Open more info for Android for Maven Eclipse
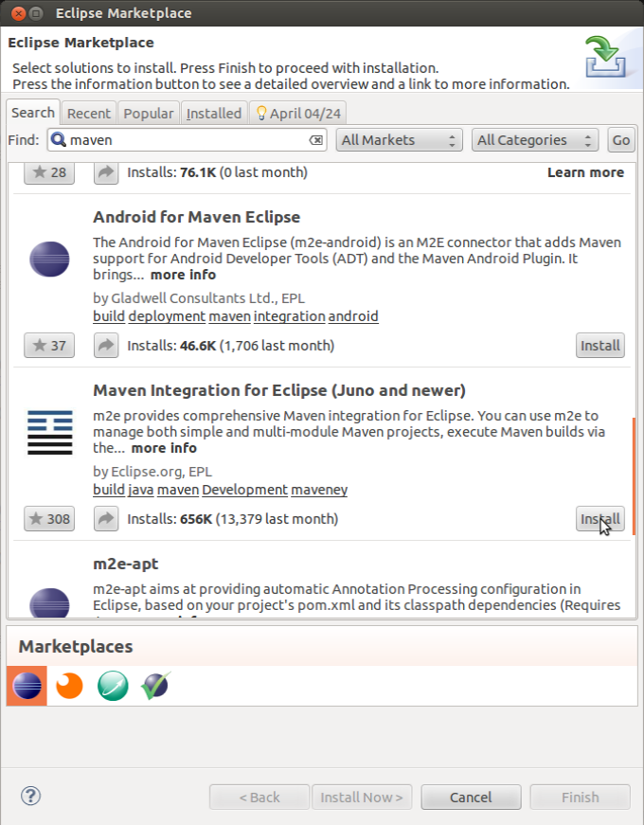This screenshot has height=825, width=644. (183, 275)
